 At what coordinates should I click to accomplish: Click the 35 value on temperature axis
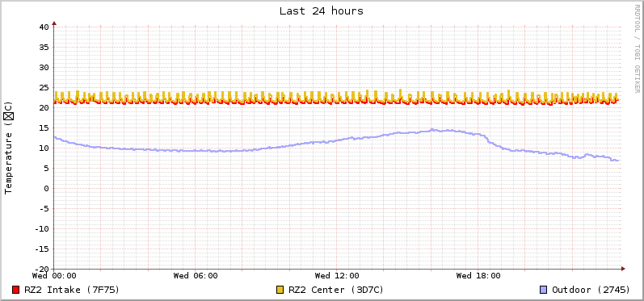(x=44, y=47)
